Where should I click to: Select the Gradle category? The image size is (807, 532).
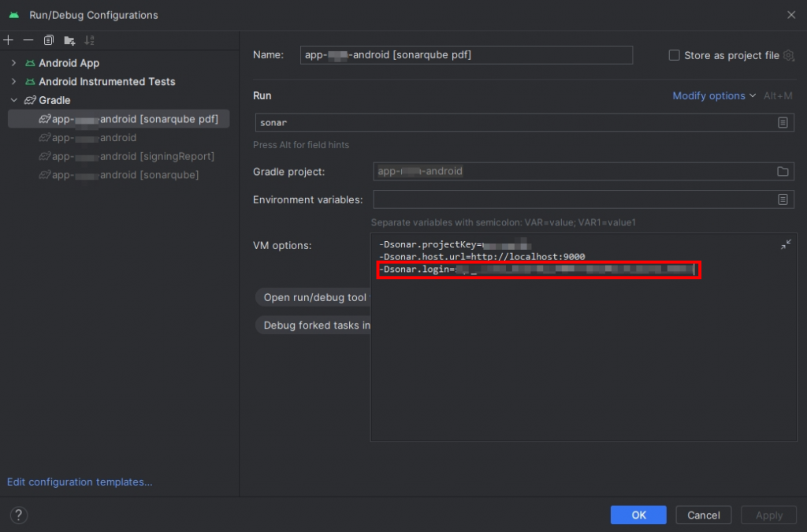[54, 100]
